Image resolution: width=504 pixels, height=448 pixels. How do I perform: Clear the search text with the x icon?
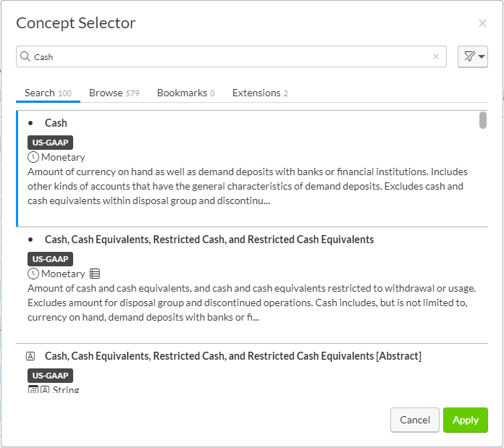coord(436,56)
